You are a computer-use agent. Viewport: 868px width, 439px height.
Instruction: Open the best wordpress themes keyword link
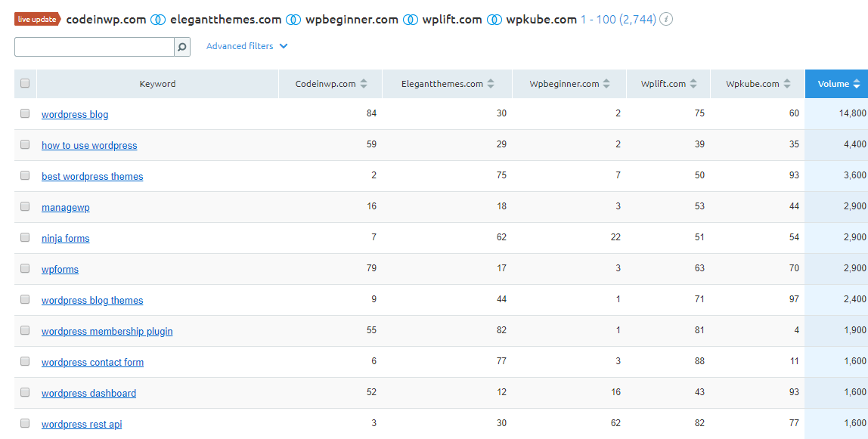92,176
